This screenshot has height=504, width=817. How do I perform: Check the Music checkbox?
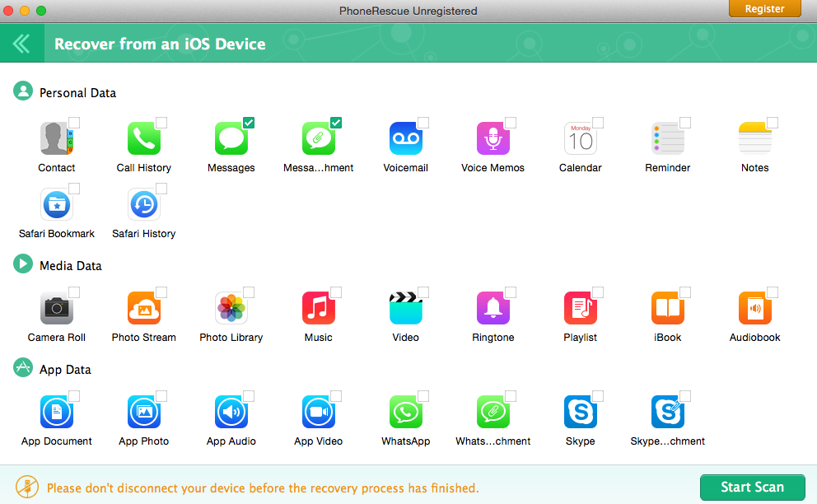(x=336, y=292)
